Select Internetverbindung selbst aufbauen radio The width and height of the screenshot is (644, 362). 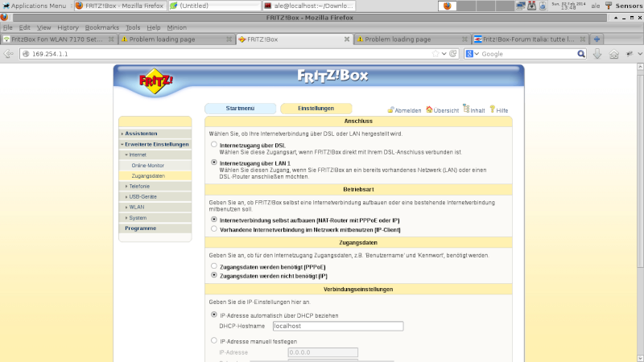214,220
